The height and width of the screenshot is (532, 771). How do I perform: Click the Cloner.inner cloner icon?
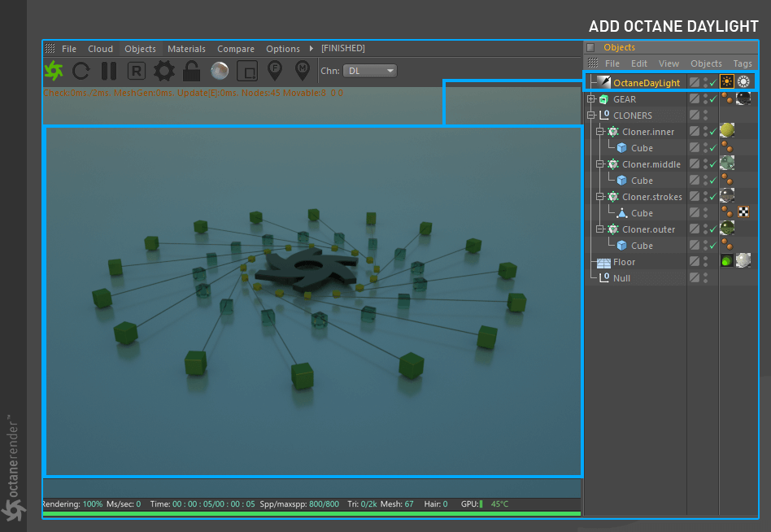[x=612, y=132]
